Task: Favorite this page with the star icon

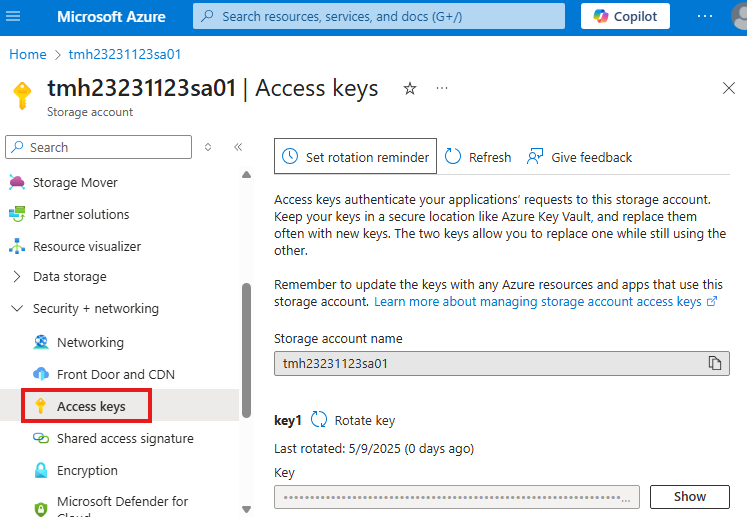Action: (410, 88)
